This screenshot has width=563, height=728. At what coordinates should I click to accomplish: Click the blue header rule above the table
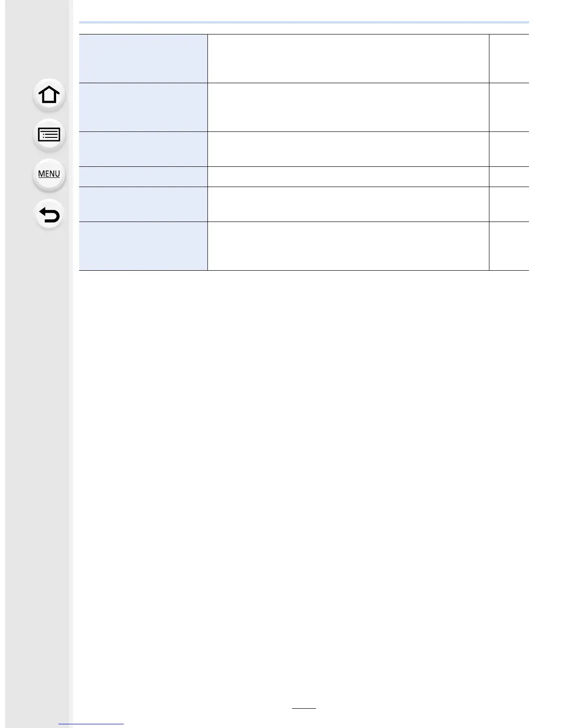click(x=304, y=22)
